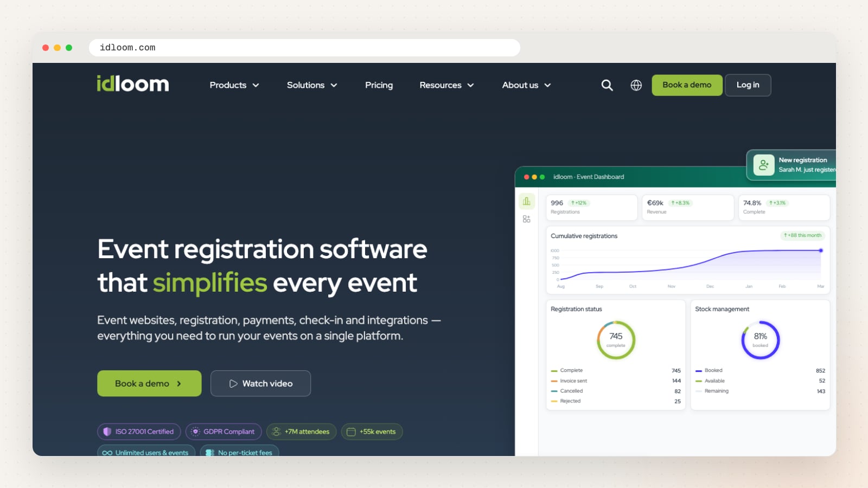Click the Invoice sent legend row
Screen dimensions: 868x488
click(x=616, y=381)
